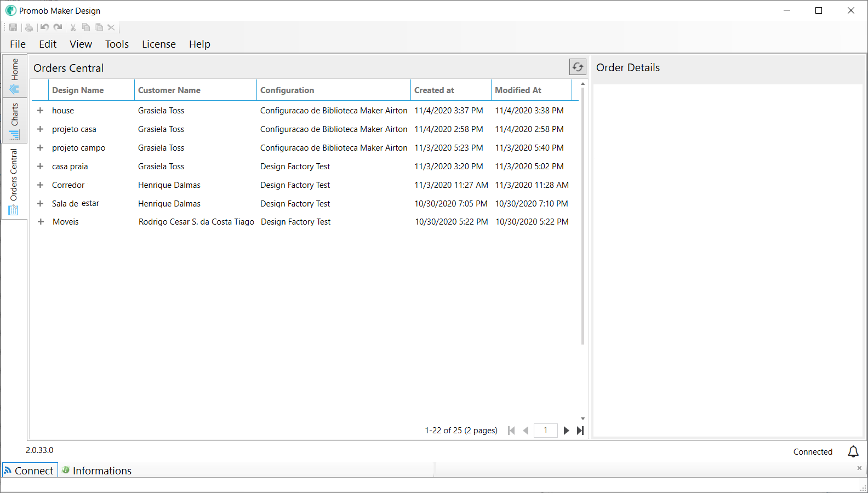Click the Print icon in the toolbar
The image size is (868, 493).
(x=29, y=27)
